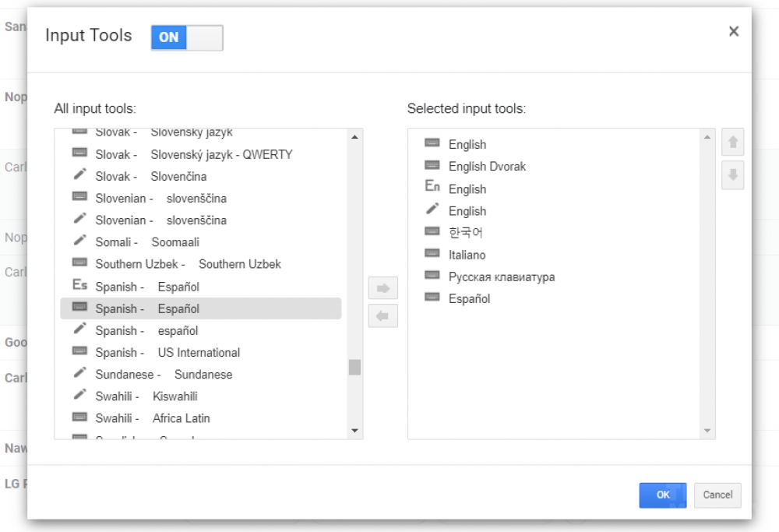The image size is (779, 532).
Task: Click the En icon English in selected list
Action: pyautogui.click(x=432, y=188)
